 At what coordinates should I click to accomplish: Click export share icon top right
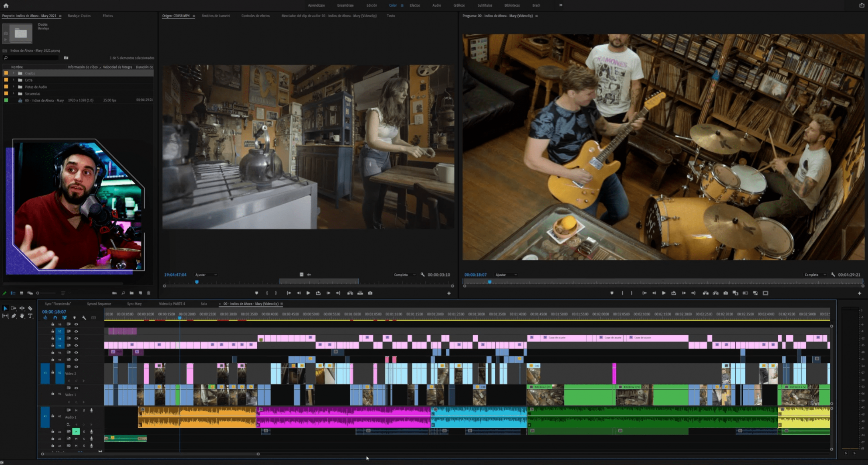[x=862, y=5]
